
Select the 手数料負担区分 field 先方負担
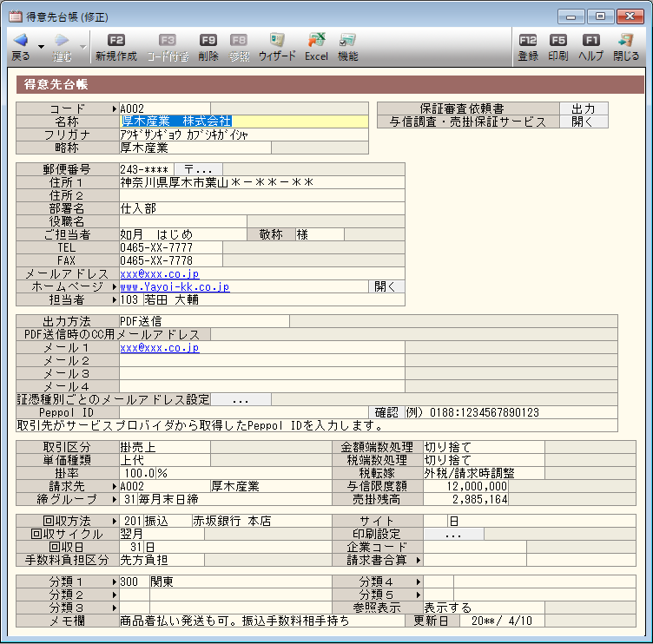point(162,561)
